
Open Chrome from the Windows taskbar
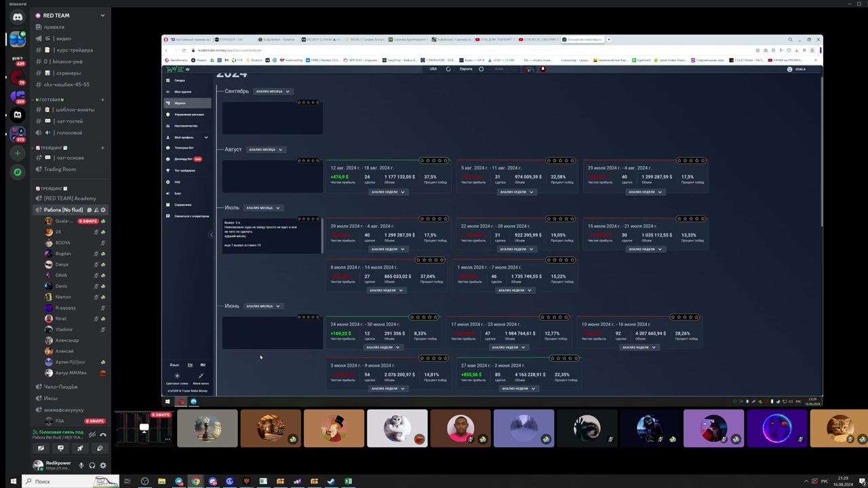click(x=196, y=481)
